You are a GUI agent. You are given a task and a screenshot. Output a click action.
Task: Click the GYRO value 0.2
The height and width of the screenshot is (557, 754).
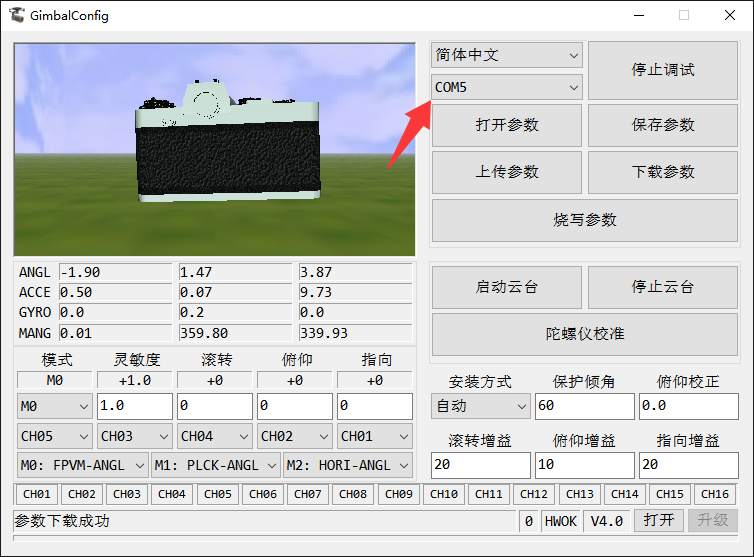(x=235, y=313)
